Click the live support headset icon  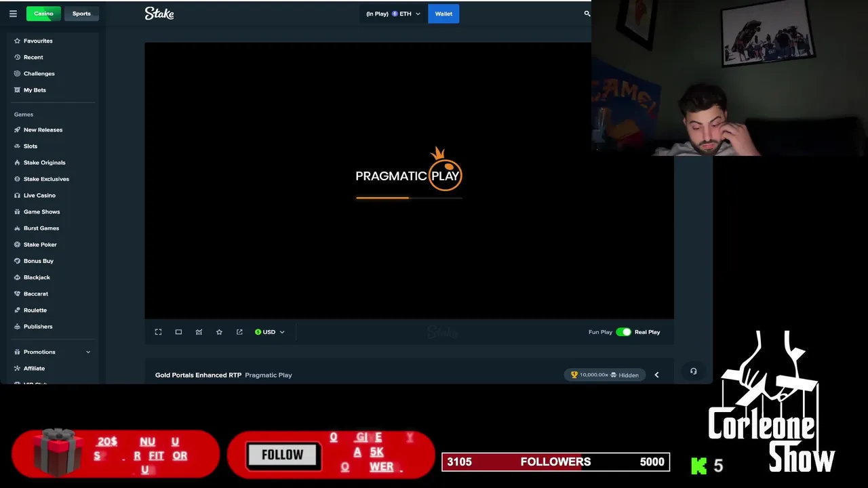click(x=693, y=371)
